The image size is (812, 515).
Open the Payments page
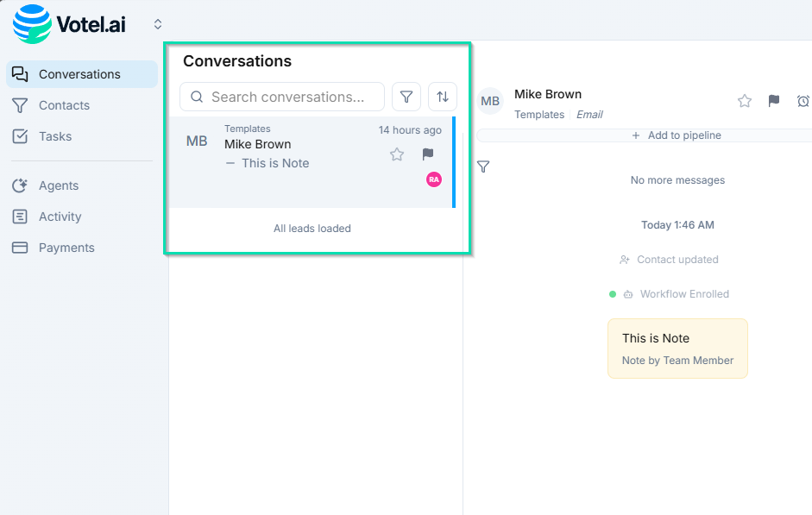[x=66, y=248]
